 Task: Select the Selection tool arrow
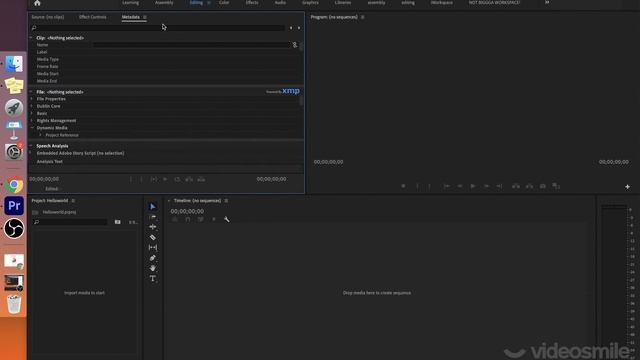click(x=153, y=207)
